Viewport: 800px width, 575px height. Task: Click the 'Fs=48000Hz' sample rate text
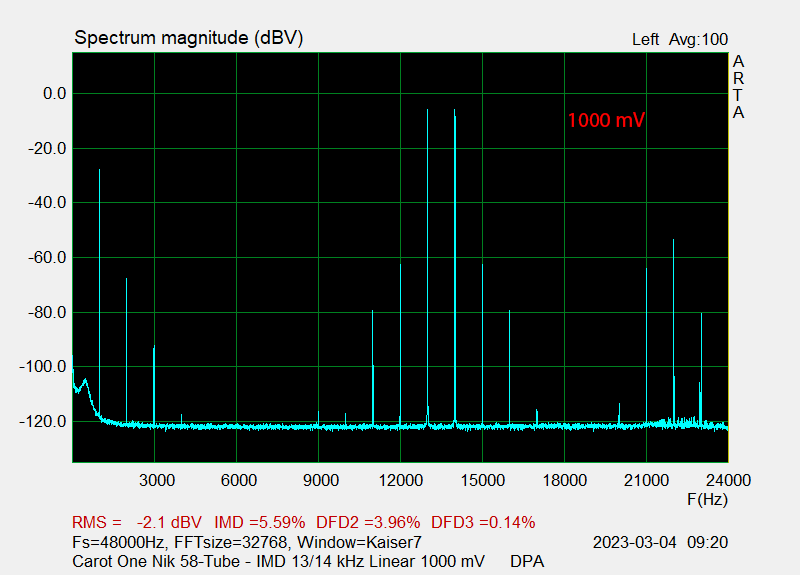click(118, 542)
